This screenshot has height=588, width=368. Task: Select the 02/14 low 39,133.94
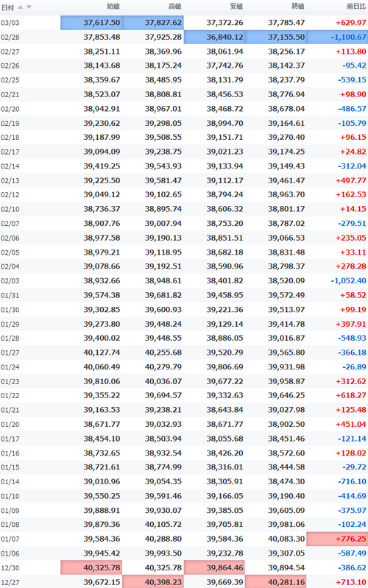click(224, 166)
